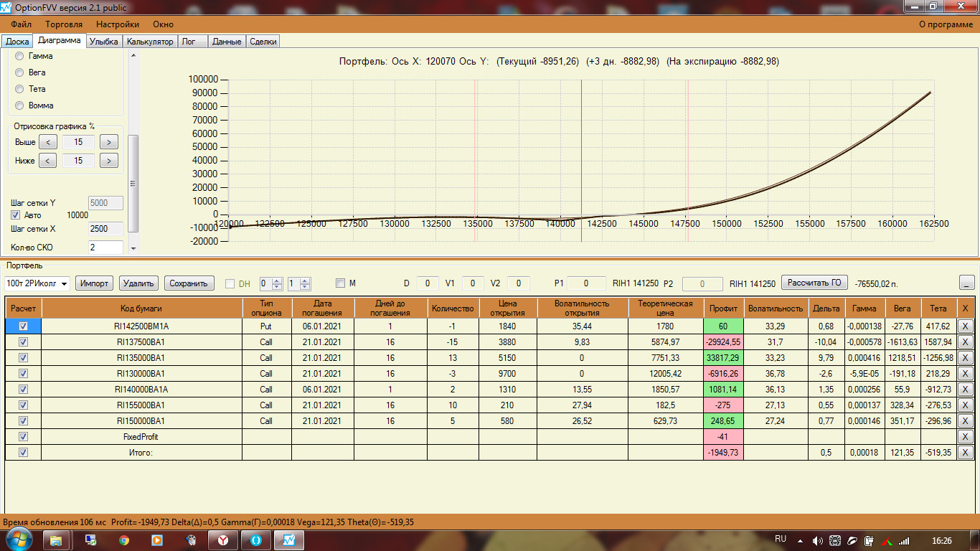Viewport: 980px width, 551px height.
Task: Switch to the Калькулятор tab
Action: tap(150, 42)
